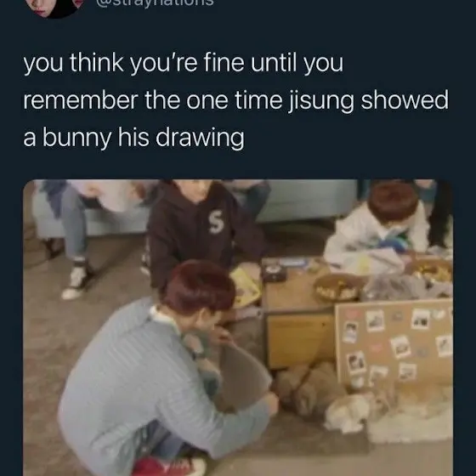Click the corkboard with pinned polaroids

(x=394, y=343)
